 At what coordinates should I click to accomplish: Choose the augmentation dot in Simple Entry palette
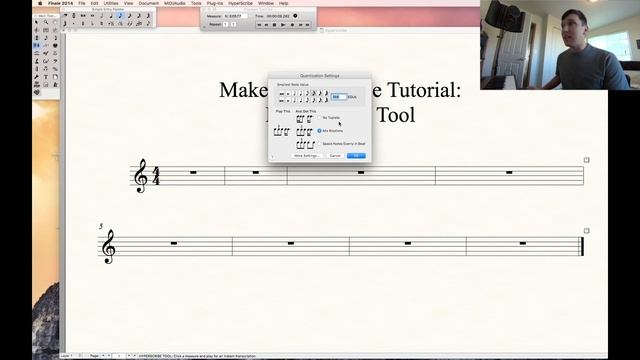(73, 23)
